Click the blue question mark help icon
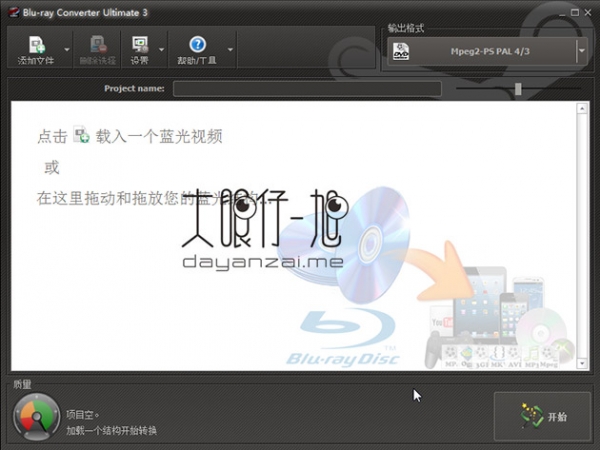Viewport: 600px width, 450px height. 197,44
